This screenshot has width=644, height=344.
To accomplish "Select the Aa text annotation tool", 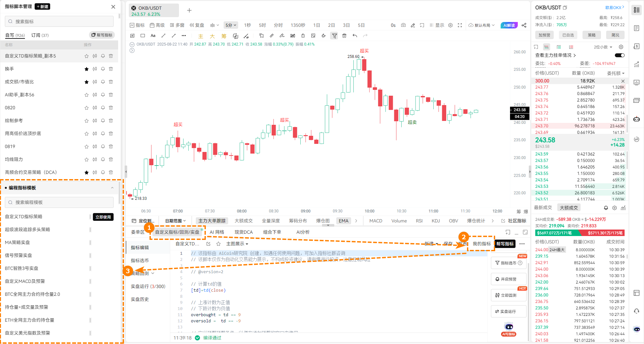I will 153,36.
